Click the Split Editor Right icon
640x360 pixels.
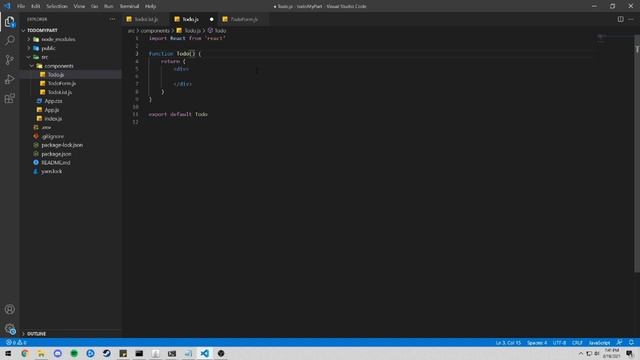point(620,19)
